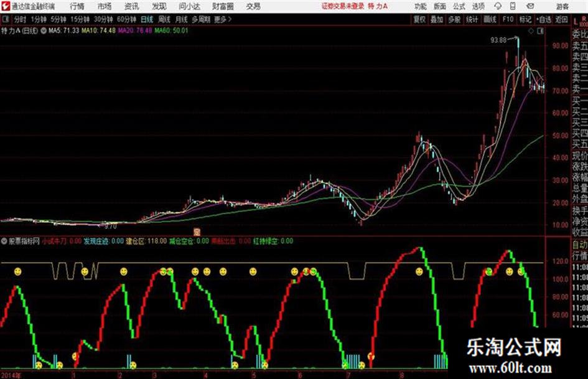The width and height of the screenshot is (588, 379).
Task: Select the 日线 daily period tab
Action: (147, 19)
